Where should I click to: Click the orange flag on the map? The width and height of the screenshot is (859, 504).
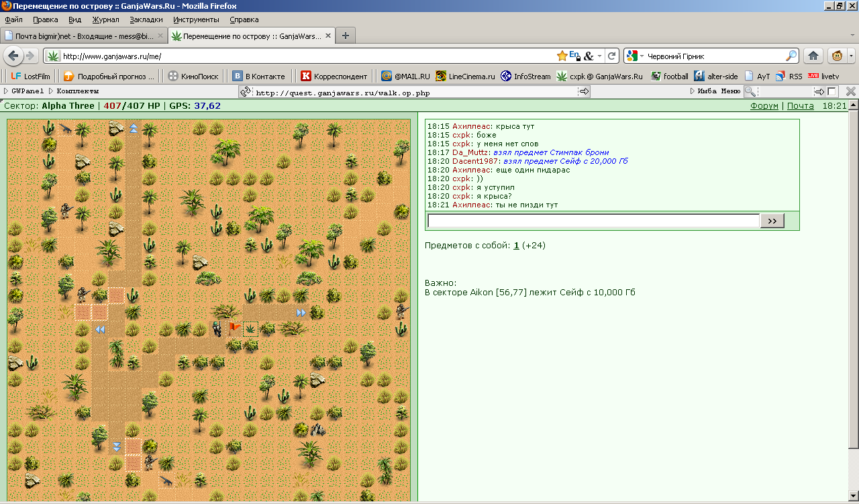[x=234, y=328]
